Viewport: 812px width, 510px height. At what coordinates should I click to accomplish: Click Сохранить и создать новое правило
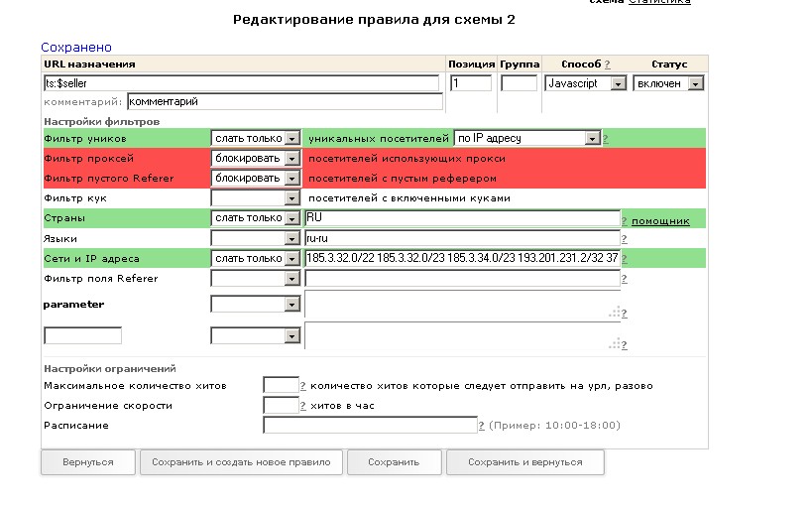(241, 462)
